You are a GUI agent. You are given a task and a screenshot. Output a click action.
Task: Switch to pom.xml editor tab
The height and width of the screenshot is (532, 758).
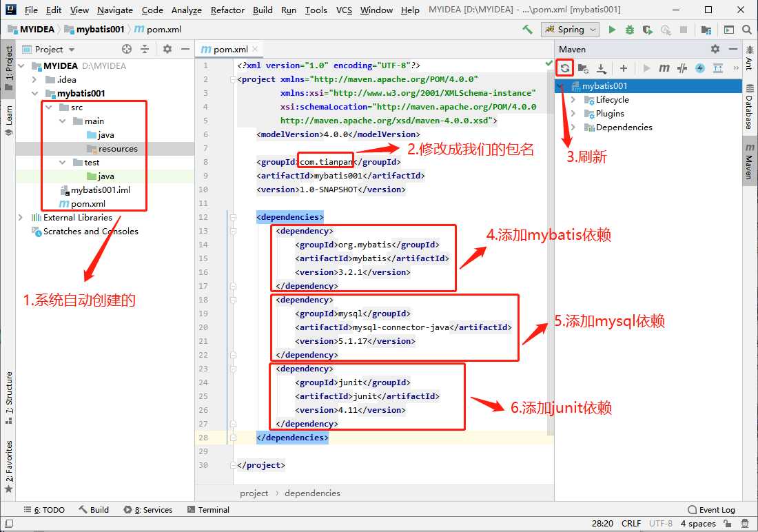231,49
